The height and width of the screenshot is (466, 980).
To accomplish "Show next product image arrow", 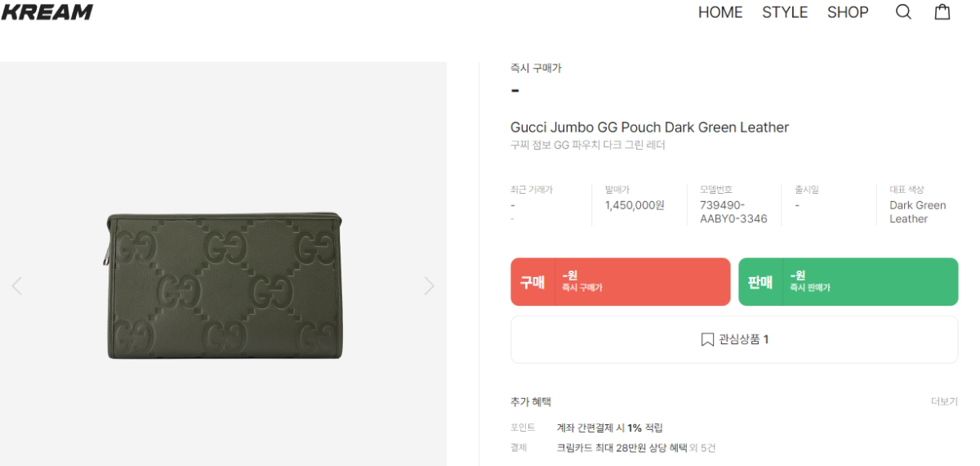I will click(429, 286).
